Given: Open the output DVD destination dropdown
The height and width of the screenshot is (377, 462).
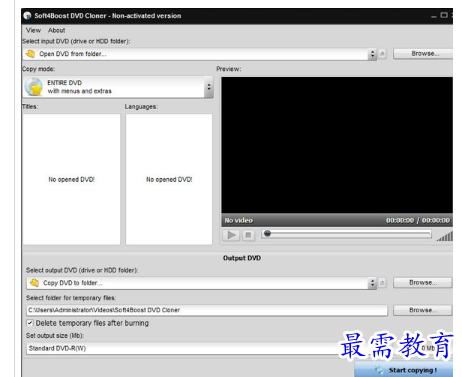Looking at the screenshot, I should point(201,283).
